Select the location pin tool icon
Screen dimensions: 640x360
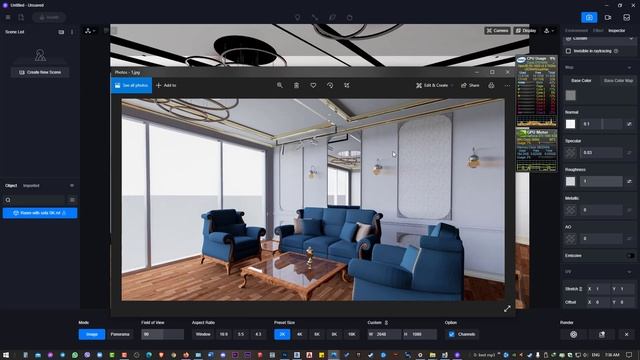(x=298, y=18)
